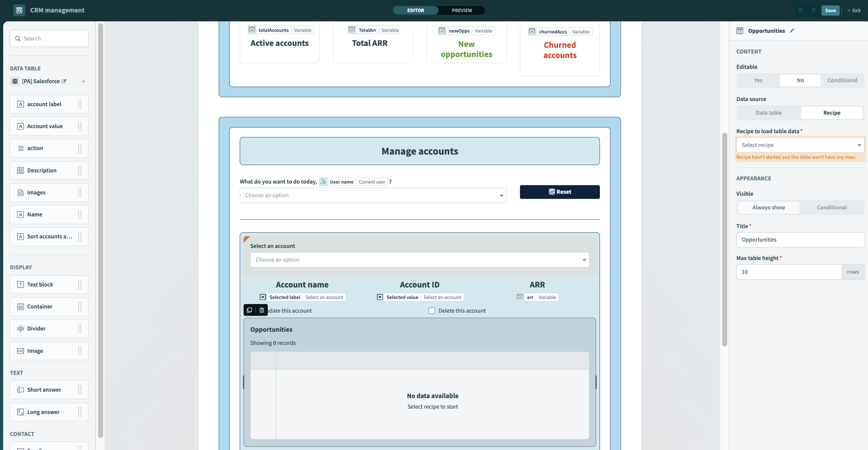The width and height of the screenshot is (868, 450).
Task: Check the Delete this account checkbox
Action: point(431,310)
